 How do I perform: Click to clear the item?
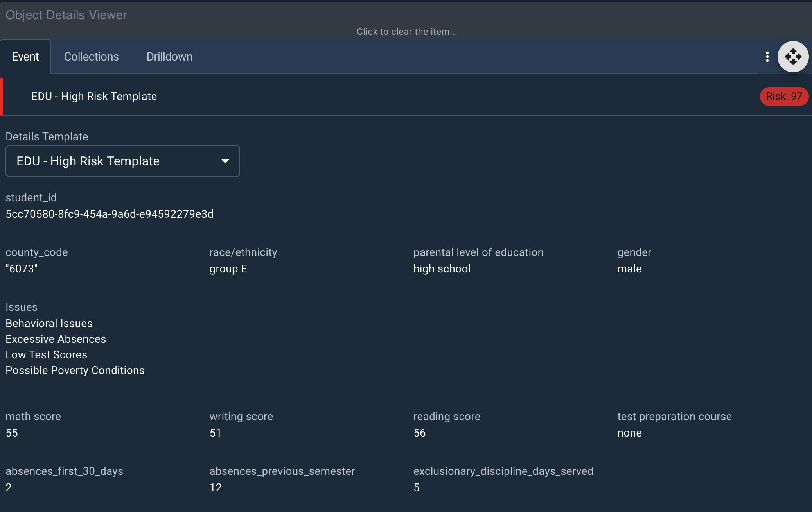tap(407, 32)
